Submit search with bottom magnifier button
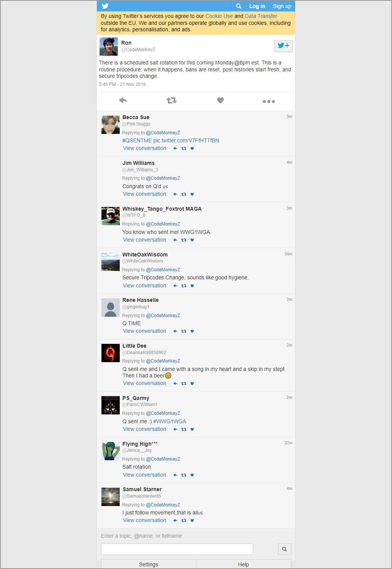 pos(284,549)
